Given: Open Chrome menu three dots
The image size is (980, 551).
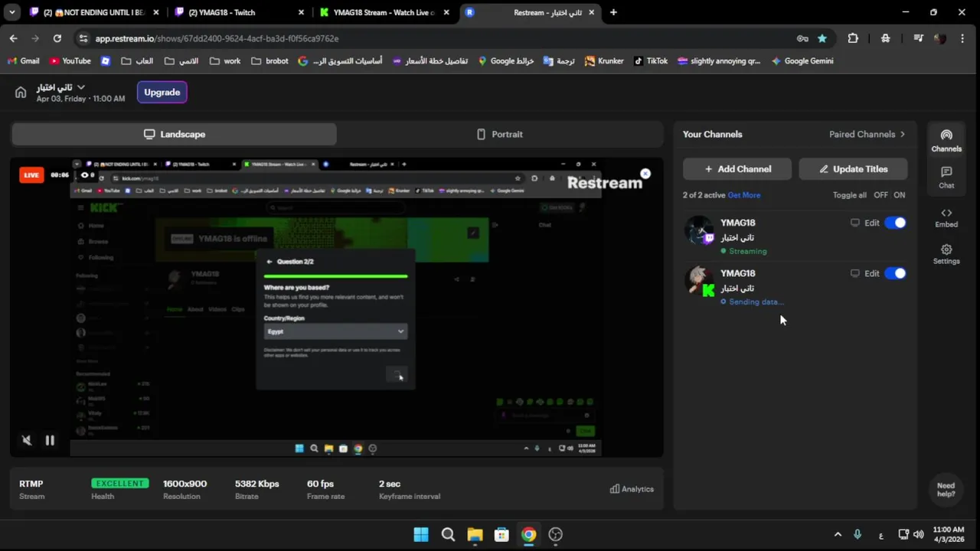Looking at the screenshot, I should (962, 38).
